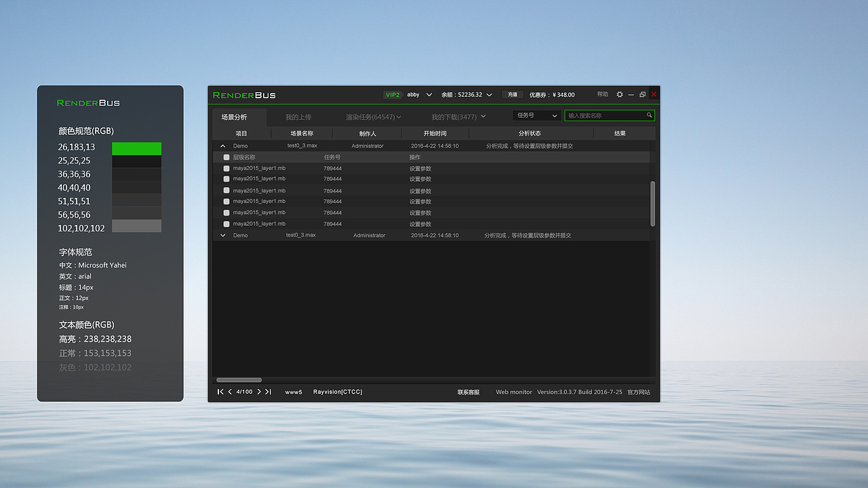Click the VIP2 membership badge

tap(393, 95)
